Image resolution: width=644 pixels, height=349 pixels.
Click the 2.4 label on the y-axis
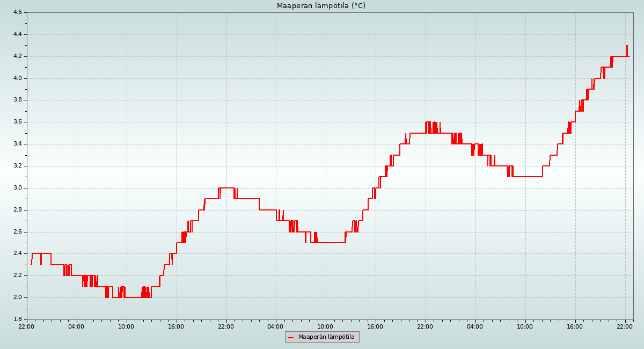tap(17, 253)
